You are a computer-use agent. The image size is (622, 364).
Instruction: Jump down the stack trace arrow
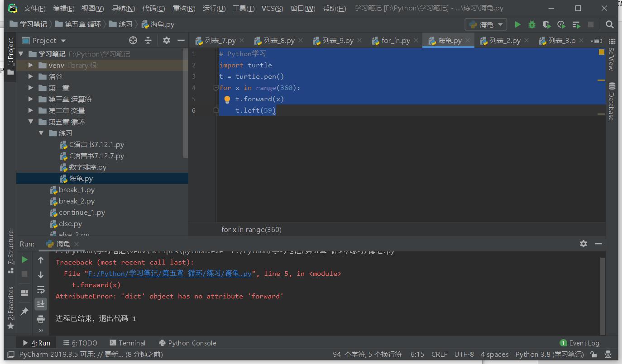click(x=41, y=274)
